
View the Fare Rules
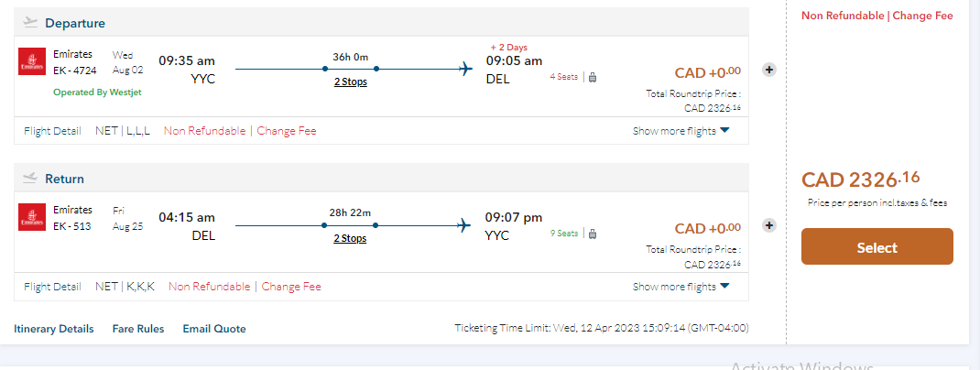(138, 329)
